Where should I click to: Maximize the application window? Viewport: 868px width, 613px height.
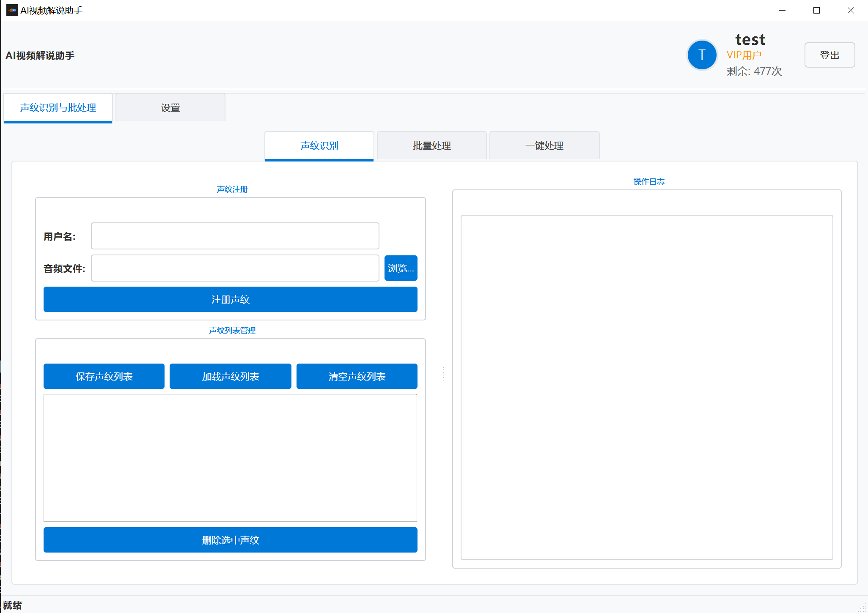816,10
